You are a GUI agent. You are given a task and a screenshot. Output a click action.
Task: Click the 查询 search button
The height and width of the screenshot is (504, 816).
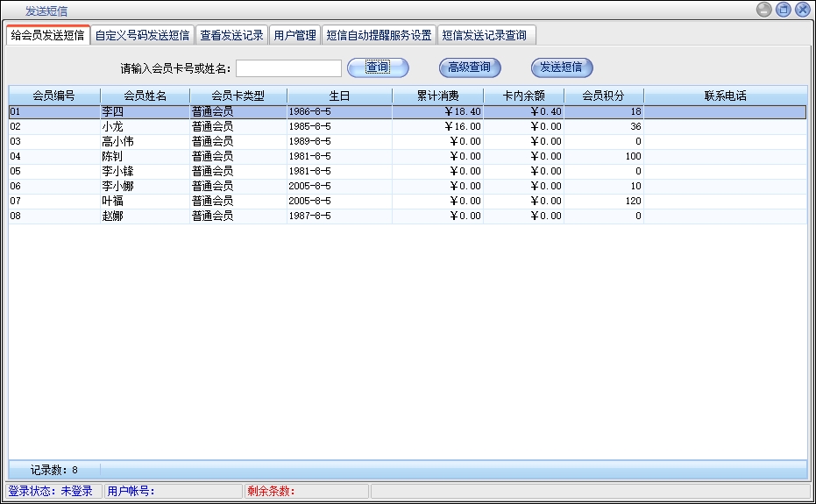point(378,67)
